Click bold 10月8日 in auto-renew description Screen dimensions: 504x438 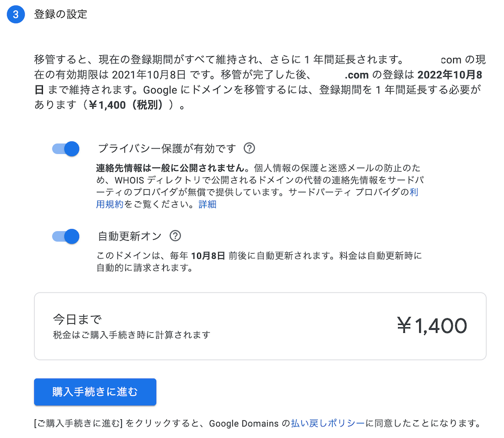click(x=208, y=256)
